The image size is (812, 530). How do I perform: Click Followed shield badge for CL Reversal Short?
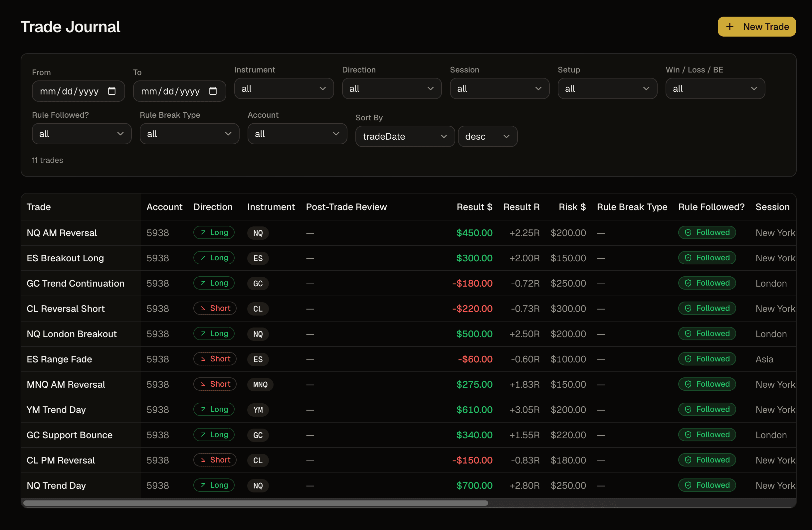707,309
